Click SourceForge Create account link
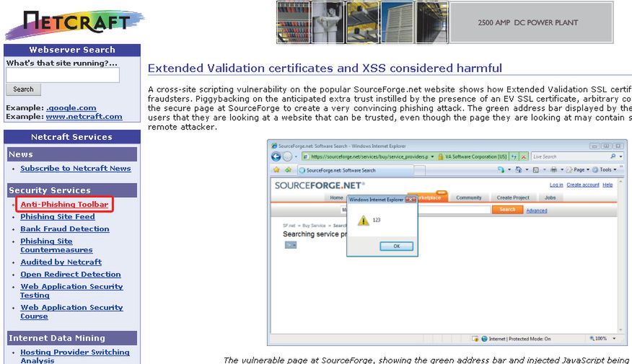 pos(583,185)
